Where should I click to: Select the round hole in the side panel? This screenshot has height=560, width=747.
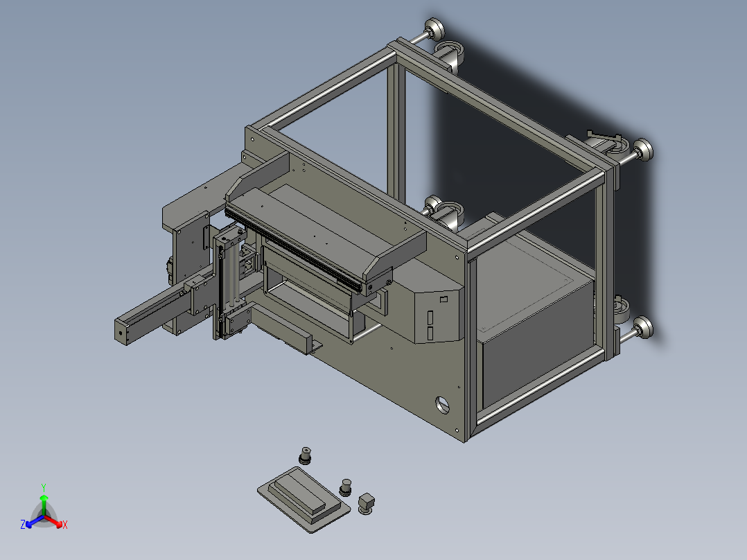coord(443,405)
